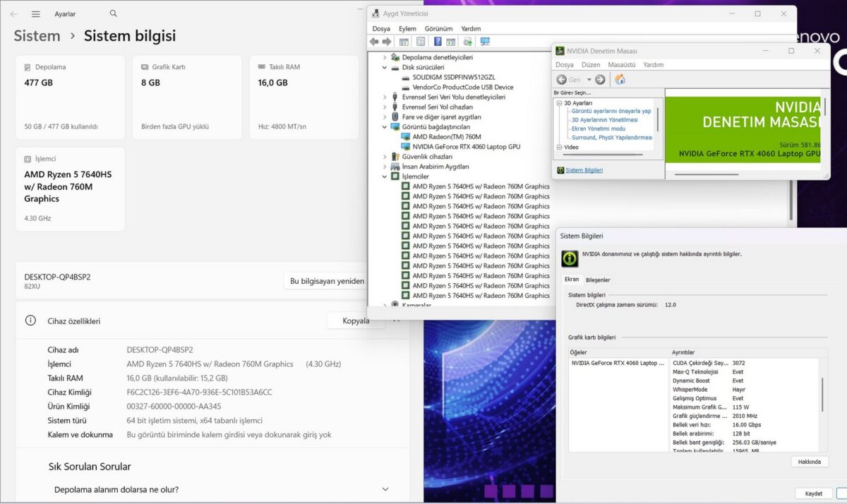Screen dimensions: 847x504
Task: Click the AMD Radeon(TM) 760M display adapter icon
Action: coord(405,137)
